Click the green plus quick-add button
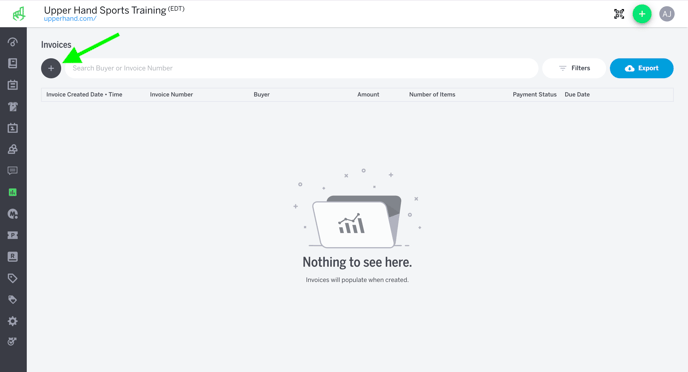The width and height of the screenshot is (688, 372). point(642,14)
